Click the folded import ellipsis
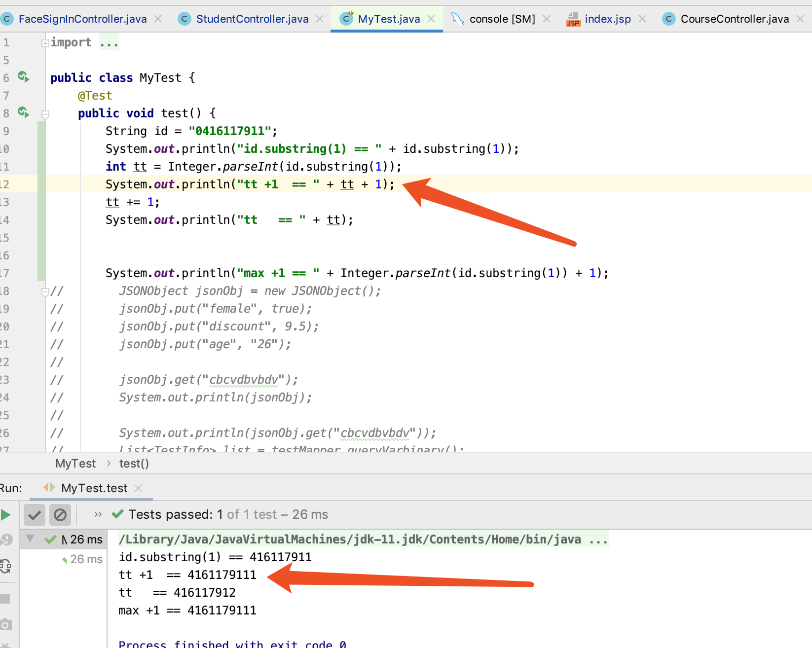 pyautogui.click(x=109, y=42)
